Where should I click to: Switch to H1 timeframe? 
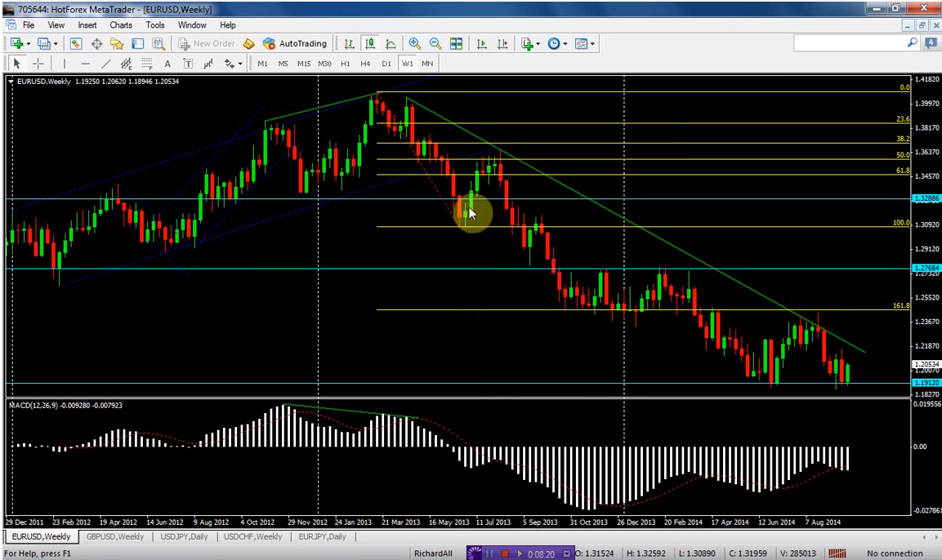[345, 63]
